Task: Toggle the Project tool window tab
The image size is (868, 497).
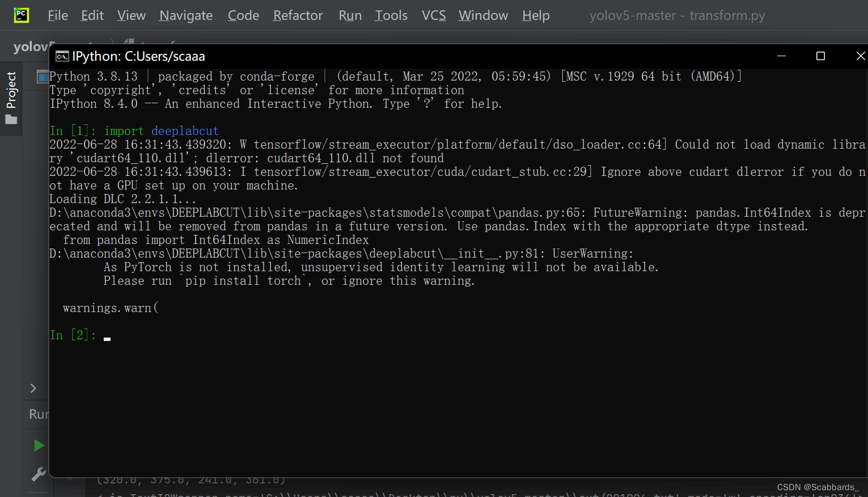Action: [x=11, y=91]
